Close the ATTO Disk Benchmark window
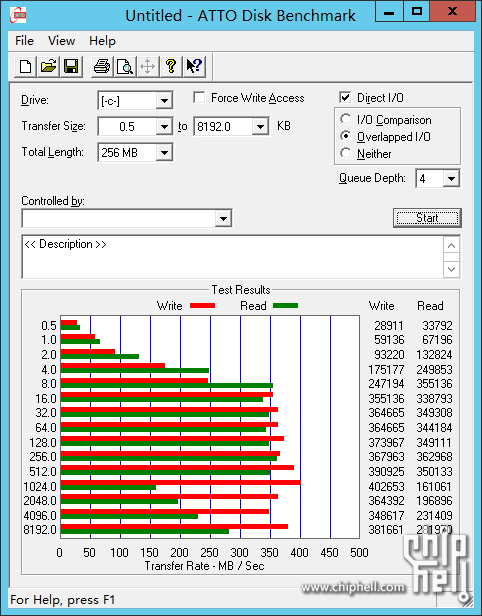 [452, 12]
